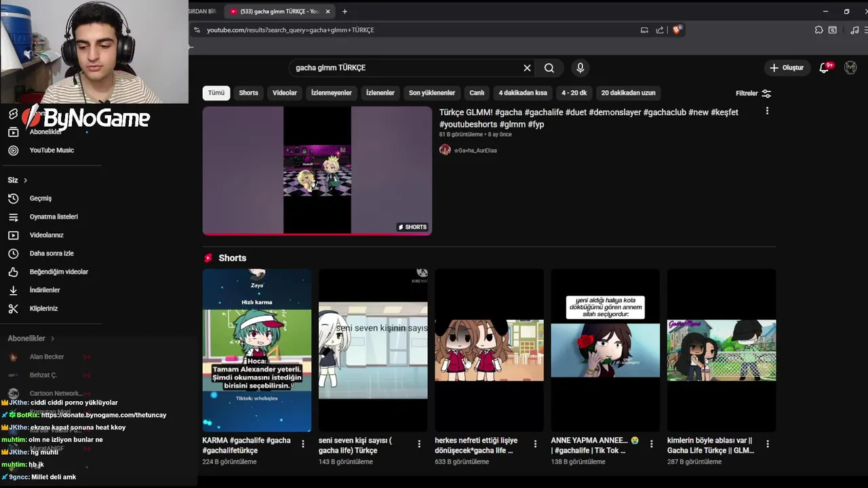The height and width of the screenshot is (488, 868).
Task: Click the Gacha_AurEliaa channel avatar
Action: 445,150
